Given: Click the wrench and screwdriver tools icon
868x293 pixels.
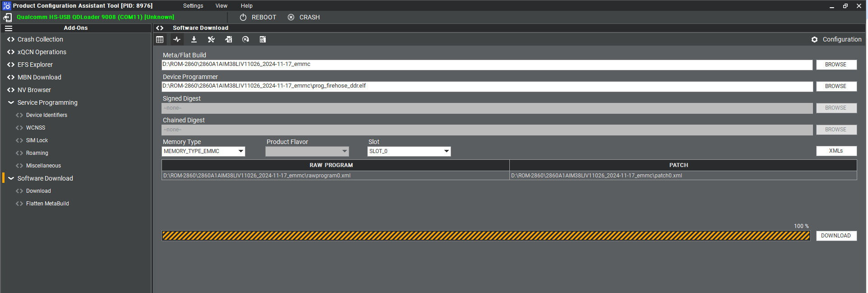Looking at the screenshot, I should [x=211, y=40].
